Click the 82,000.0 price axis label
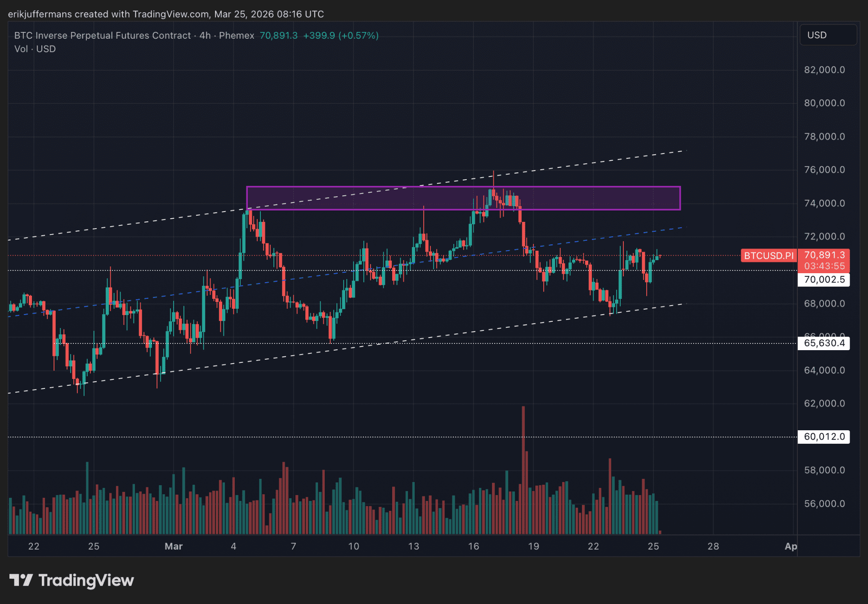The image size is (868, 604). point(824,70)
